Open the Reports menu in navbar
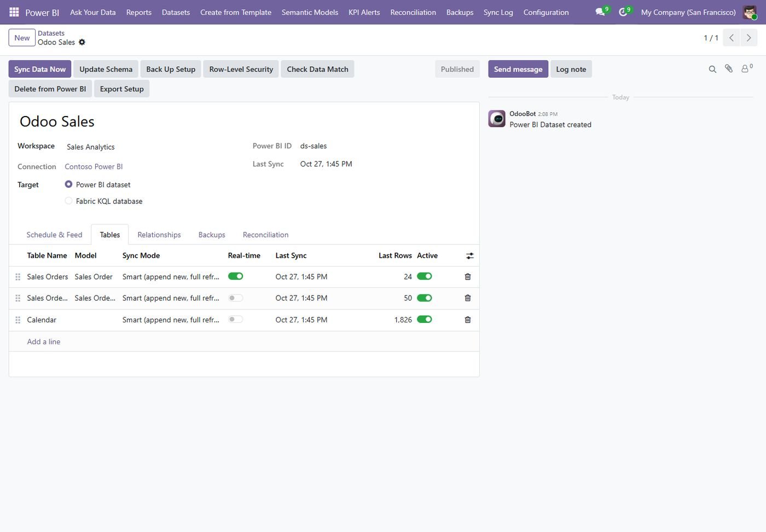This screenshot has height=532, width=766. pyautogui.click(x=139, y=12)
